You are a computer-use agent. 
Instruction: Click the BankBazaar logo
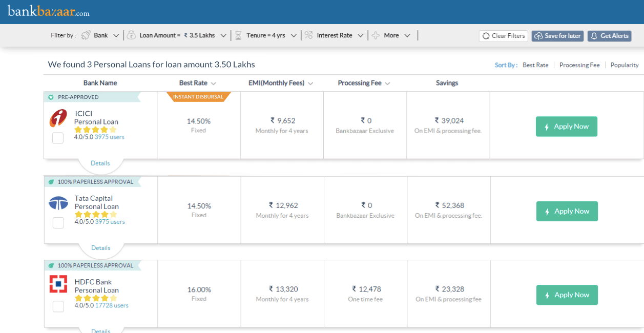49,11
